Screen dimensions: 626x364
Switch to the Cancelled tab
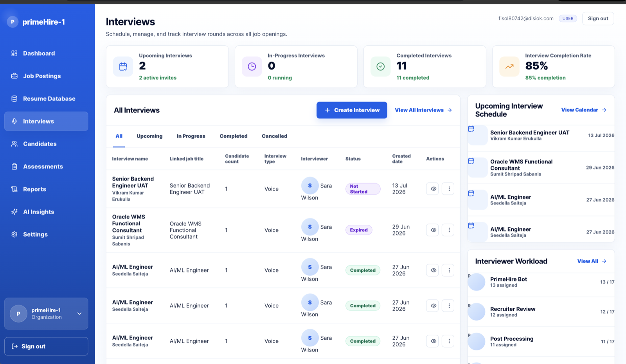(x=274, y=136)
